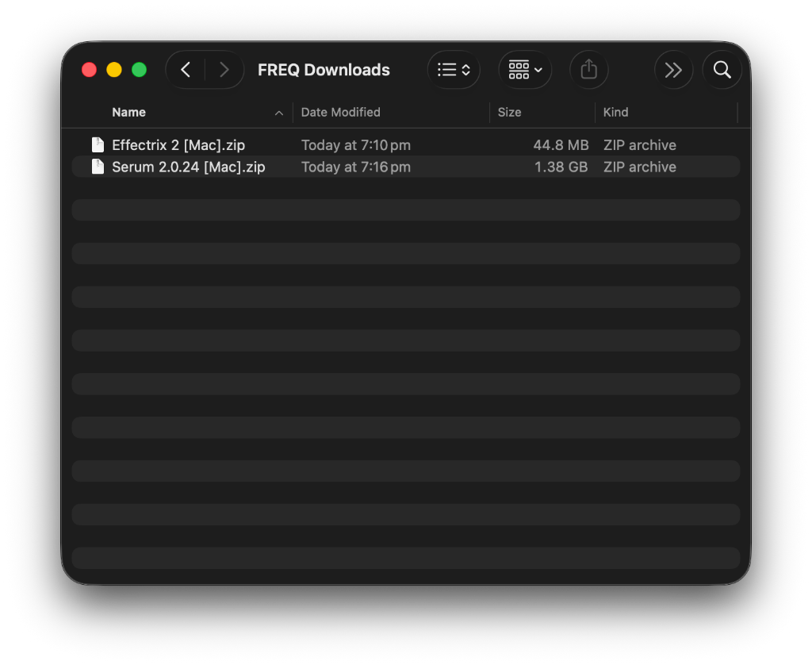The image size is (812, 665).
Task: Zoom window with the green button
Action: [x=139, y=70]
